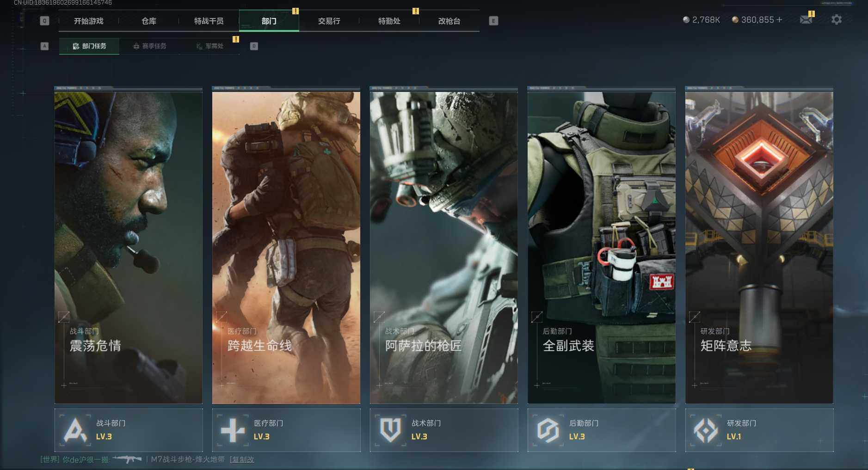This screenshot has width=868, height=470.
Task: Click the E next-tab key icon
Action: point(493,21)
